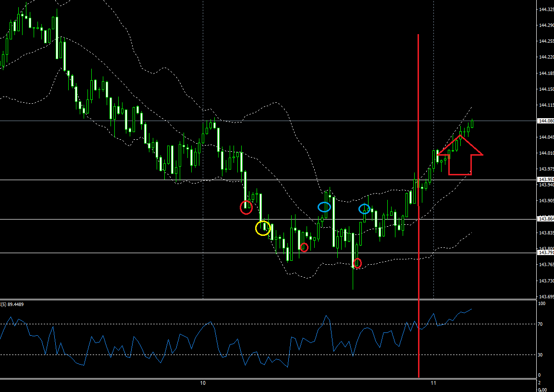Click the 144.010 price axis label
Viewport: 554px width, 392px height.
(x=546, y=153)
